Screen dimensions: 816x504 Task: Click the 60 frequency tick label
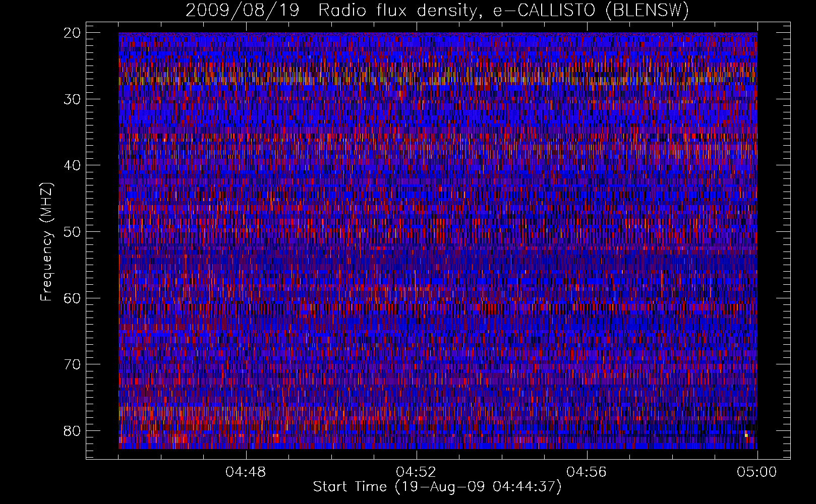tap(73, 298)
